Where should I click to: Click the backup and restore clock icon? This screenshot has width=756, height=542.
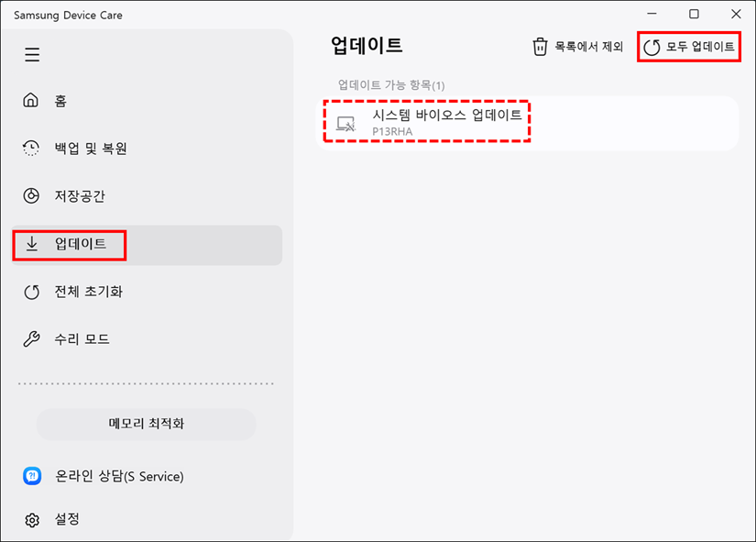click(x=31, y=148)
